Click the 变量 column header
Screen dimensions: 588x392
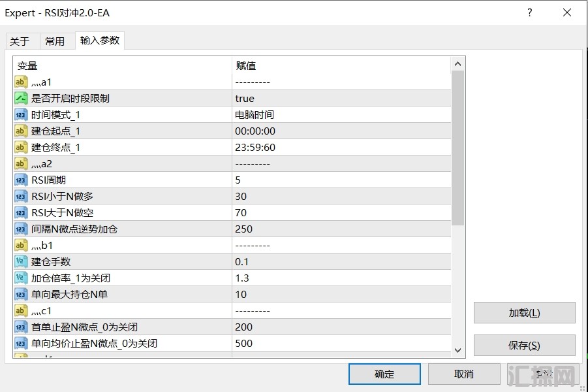pyautogui.click(x=123, y=66)
